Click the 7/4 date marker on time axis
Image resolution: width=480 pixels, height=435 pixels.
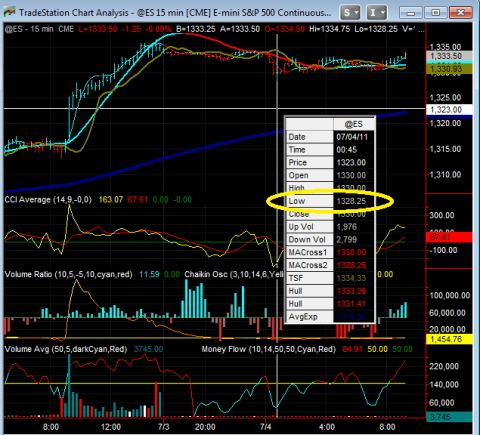pyautogui.click(x=266, y=427)
